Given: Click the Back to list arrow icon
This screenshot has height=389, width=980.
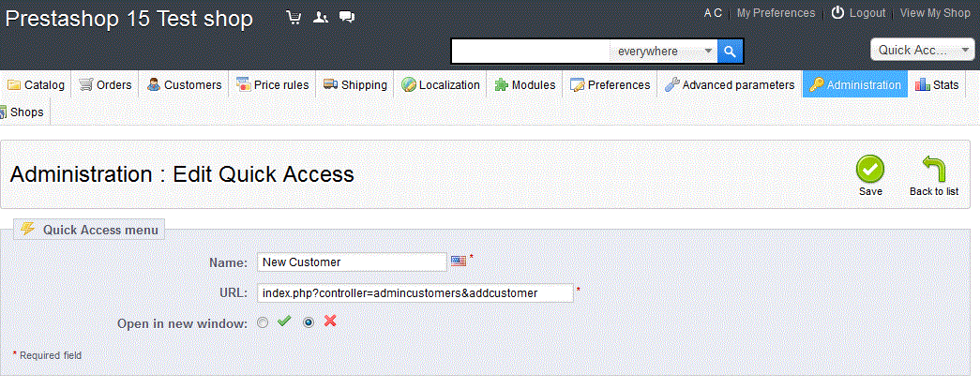Looking at the screenshot, I should (x=934, y=169).
